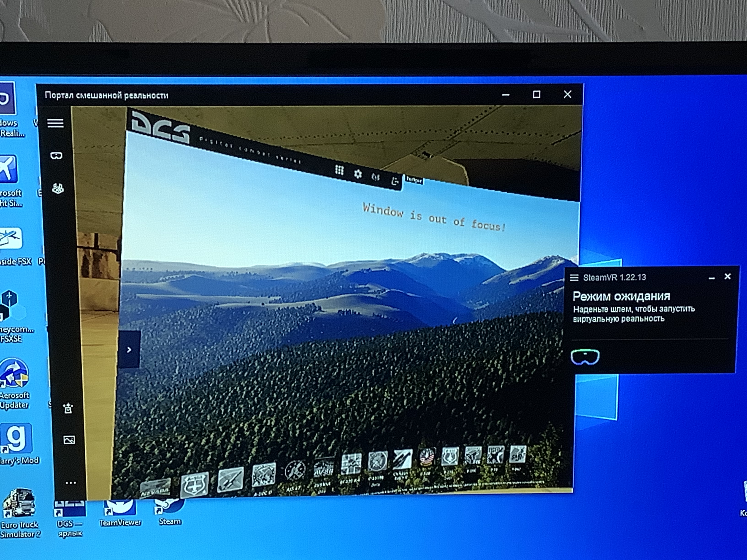Click the headset status icon in SteamVR

coord(585,357)
